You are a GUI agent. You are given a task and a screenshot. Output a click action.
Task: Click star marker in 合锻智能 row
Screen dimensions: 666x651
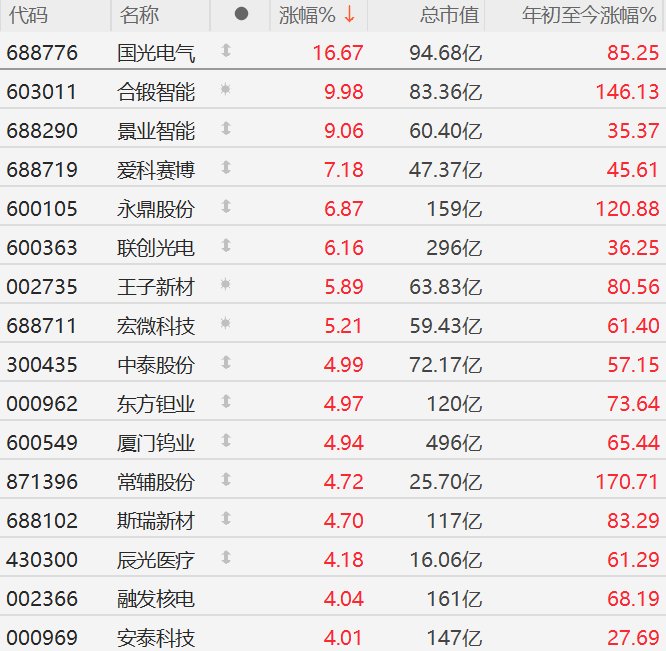[x=226, y=89]
